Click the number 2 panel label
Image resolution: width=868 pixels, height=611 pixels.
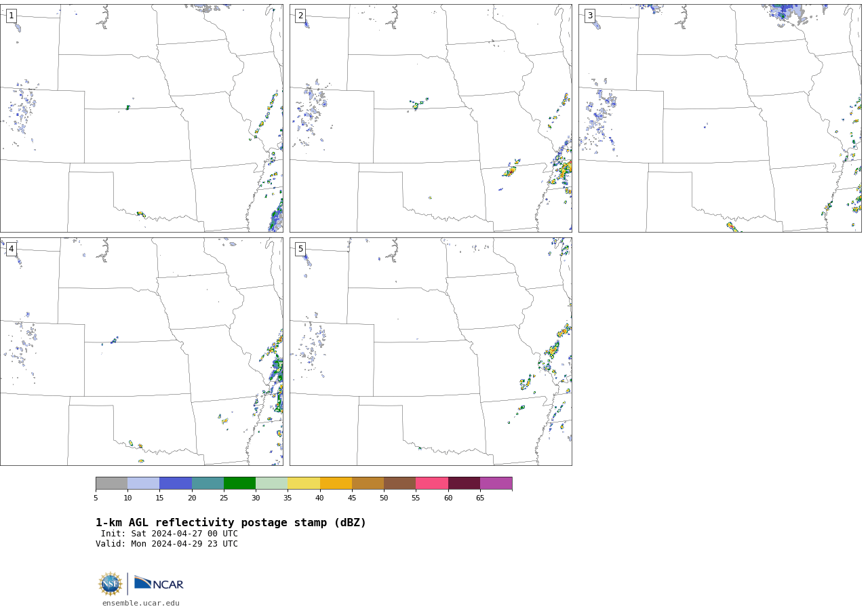(x=300, y=16)
